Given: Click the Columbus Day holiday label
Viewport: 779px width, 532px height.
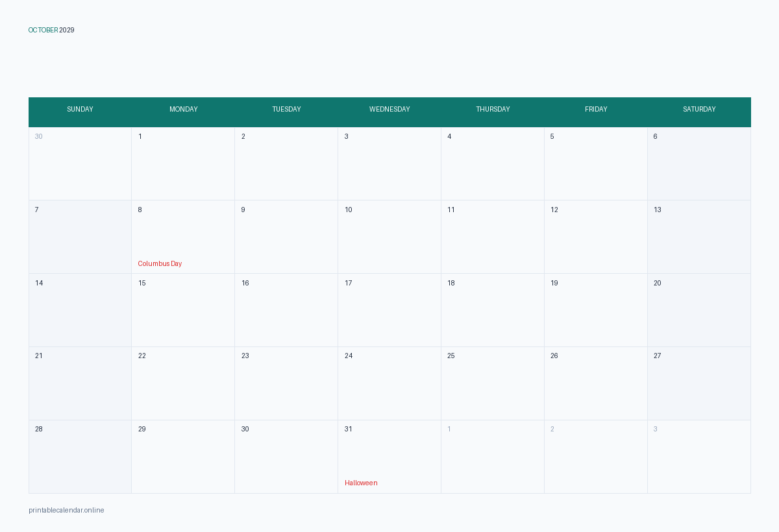Looking at the screenshot, I should tap(160, 263).
